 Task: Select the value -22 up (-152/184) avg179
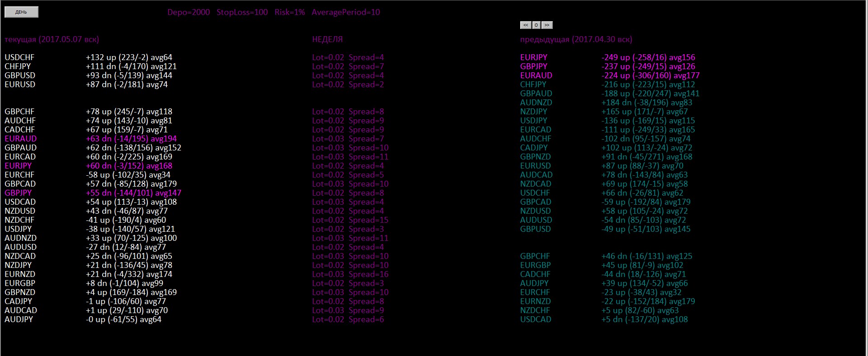click(648, 301)
